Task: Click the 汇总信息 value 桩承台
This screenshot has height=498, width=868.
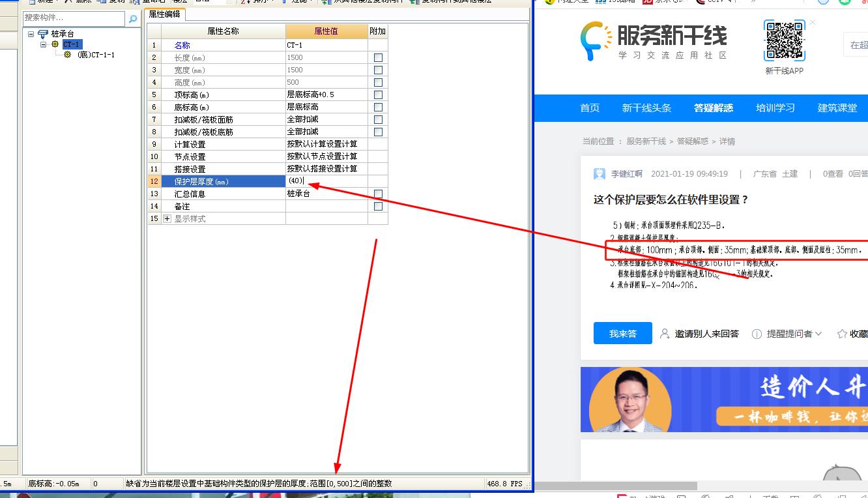Action: (326, 194)
